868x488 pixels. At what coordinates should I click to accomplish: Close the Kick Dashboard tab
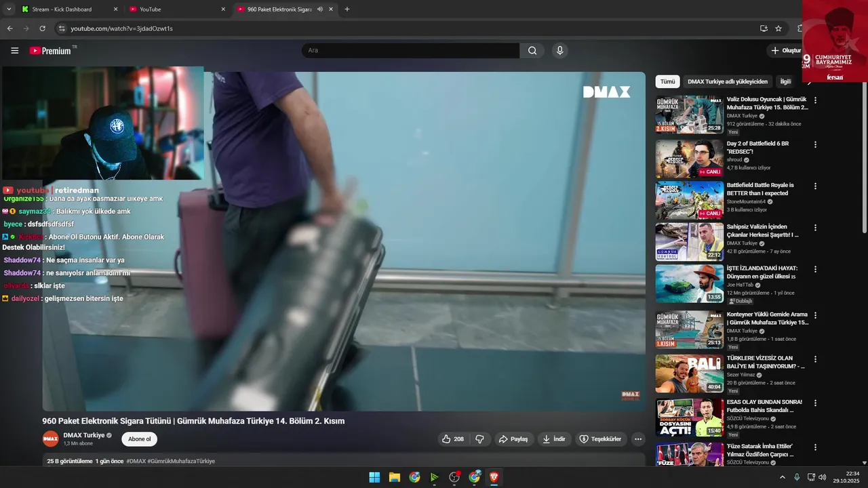pyautogui.click(x=115, y=9)
